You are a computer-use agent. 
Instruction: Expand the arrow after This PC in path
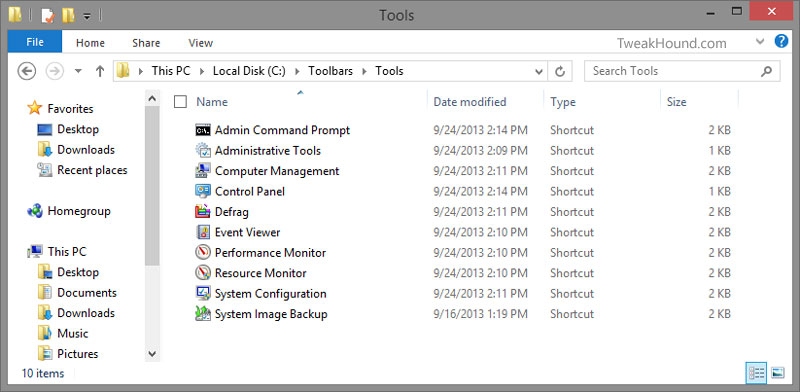(202, 71)
